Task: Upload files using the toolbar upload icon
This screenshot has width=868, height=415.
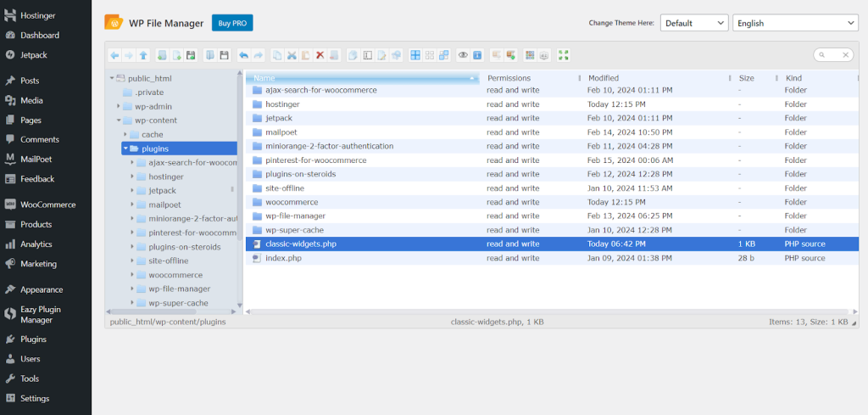Action: (x=191, y=55)
